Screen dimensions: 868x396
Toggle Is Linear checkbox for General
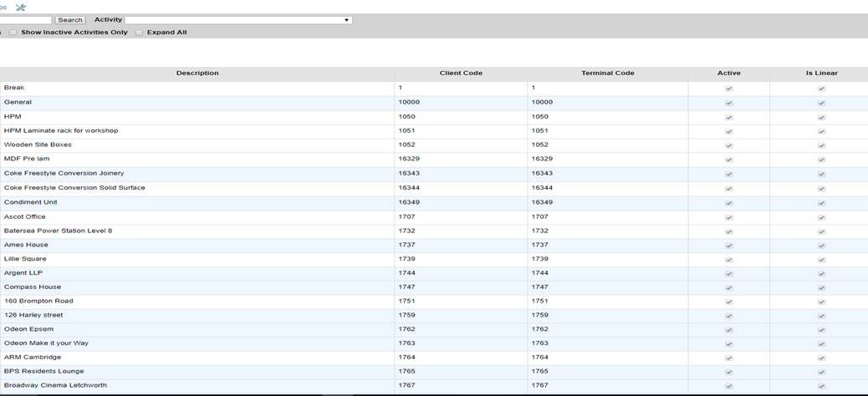(x=822, y=103)
